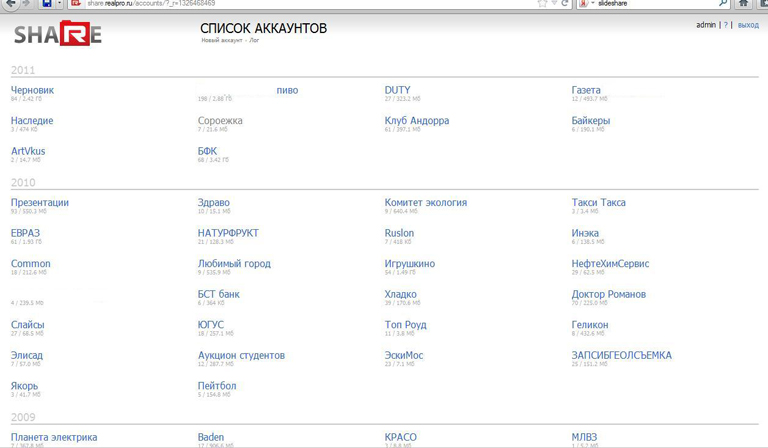Click the browser forward arrow
The image size is (768, 448).
coord(26,3)
